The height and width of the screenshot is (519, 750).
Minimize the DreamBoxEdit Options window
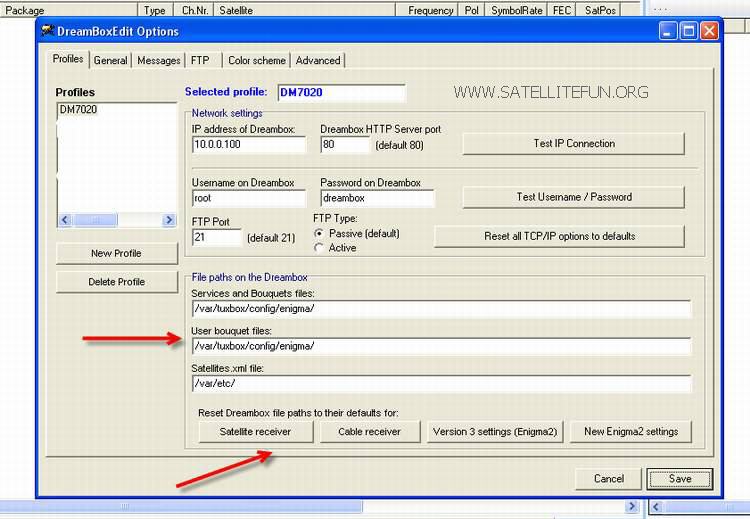pos(668,31)
